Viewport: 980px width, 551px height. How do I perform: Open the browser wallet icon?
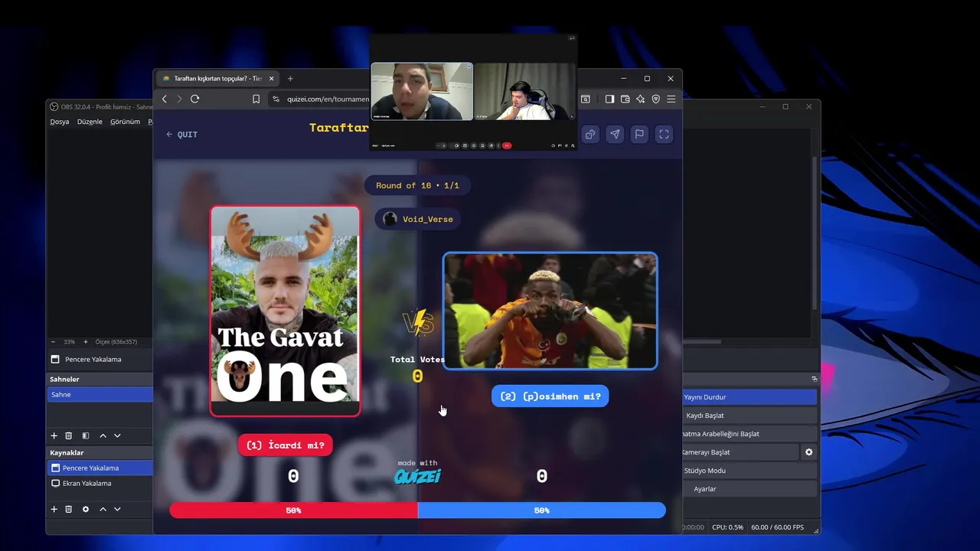coord(625,99)
